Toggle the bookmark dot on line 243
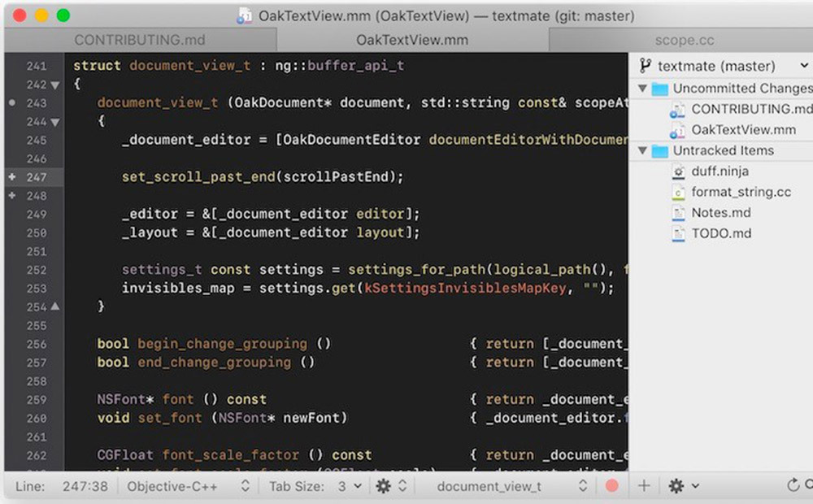This screenshot has width=813, height=504. click(11, 103)
